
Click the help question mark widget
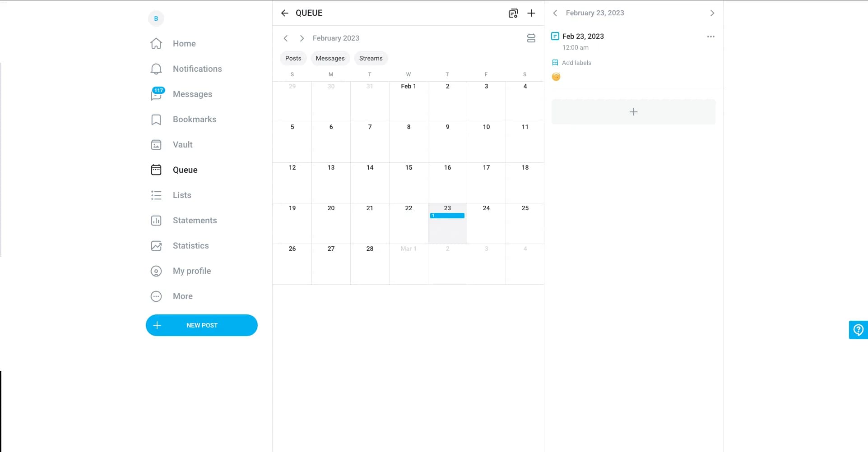858,330
